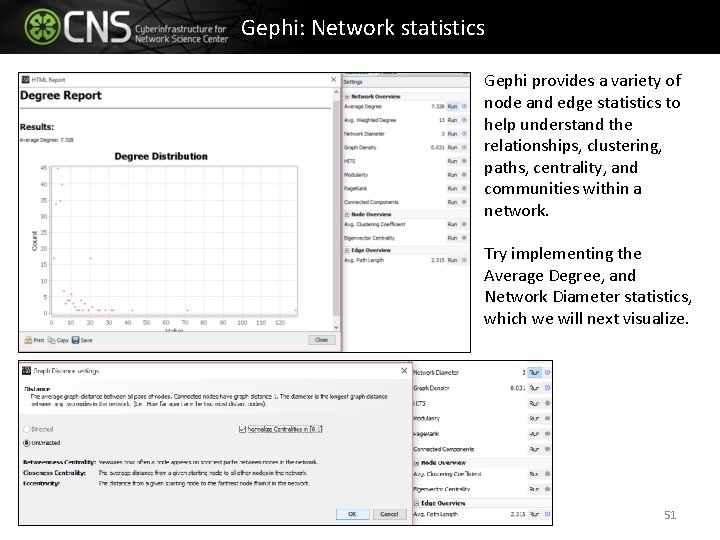
Task: Run Avg. Clustering Coefficient in upper panel
Action: 452,225
